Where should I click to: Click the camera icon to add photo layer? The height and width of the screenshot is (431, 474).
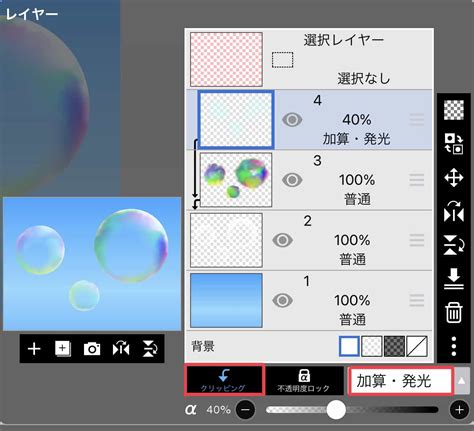pos(92,349)
